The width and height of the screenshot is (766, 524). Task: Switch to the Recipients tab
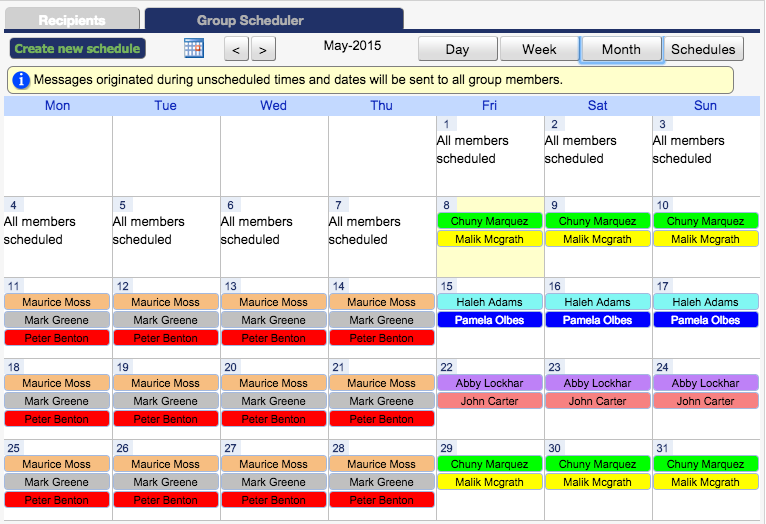[72, 20]
